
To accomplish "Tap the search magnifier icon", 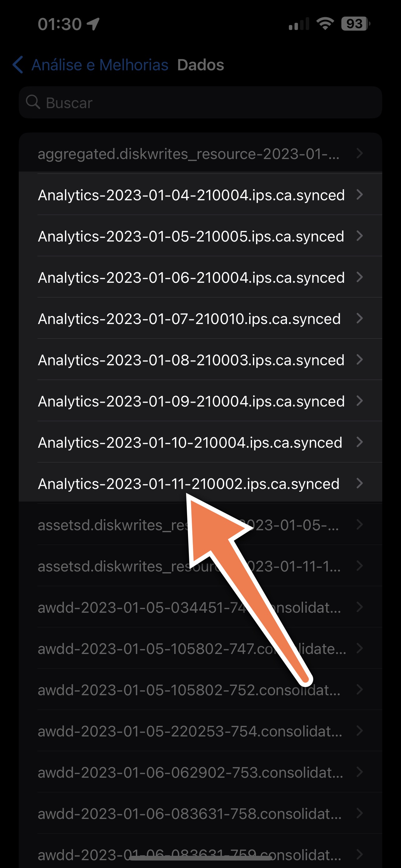I will point(33,102).
